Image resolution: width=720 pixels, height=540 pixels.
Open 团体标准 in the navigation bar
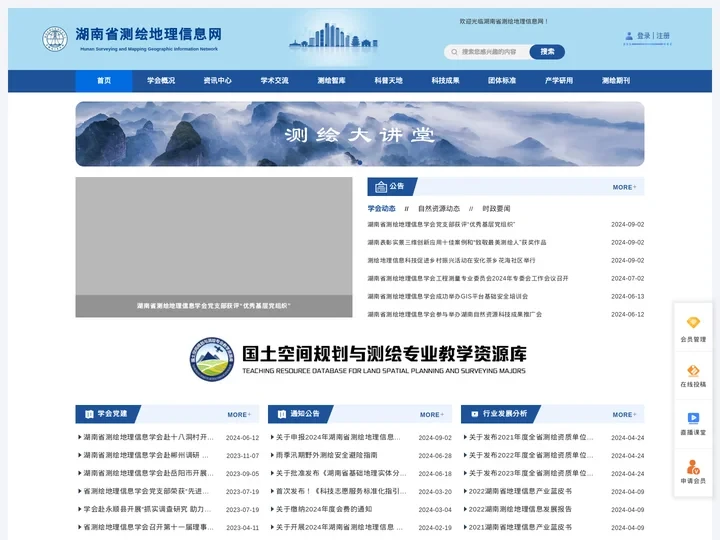pos(502,81)
